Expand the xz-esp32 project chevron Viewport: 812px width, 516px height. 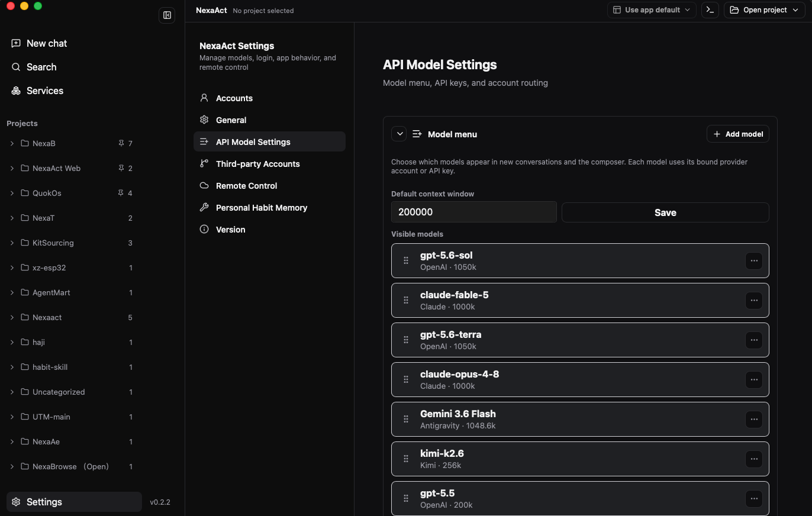coord(12,267)
